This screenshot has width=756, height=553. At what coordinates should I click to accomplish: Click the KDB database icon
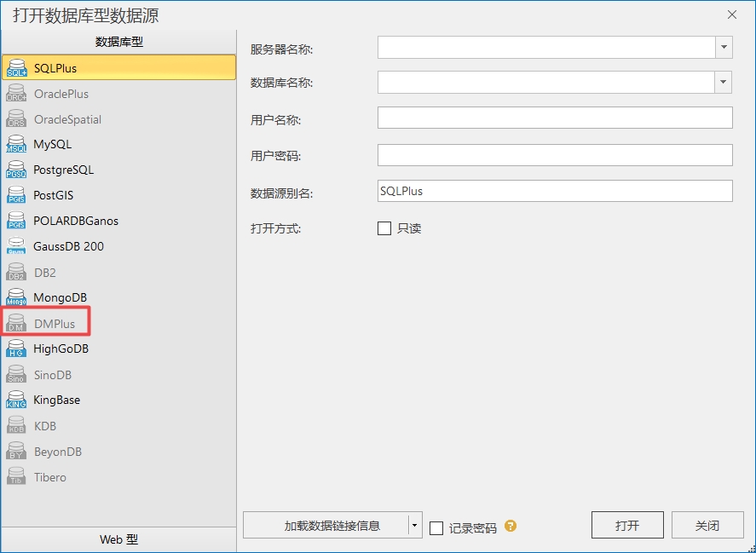click(x=16, y=426)
